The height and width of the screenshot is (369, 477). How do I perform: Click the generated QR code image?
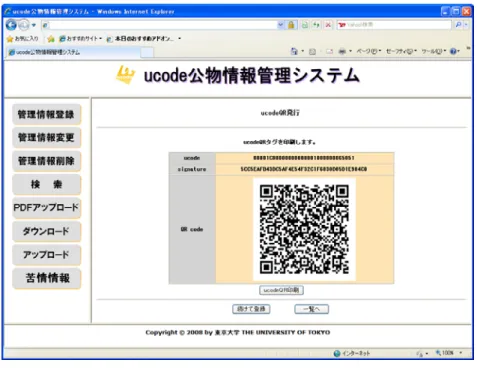coord(304,230)
